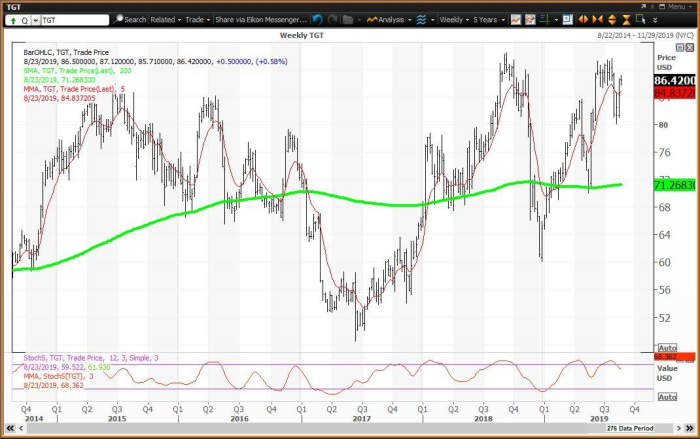Open the Related menu
This screenshot has height=439, width=700.
tap(164, 19)
